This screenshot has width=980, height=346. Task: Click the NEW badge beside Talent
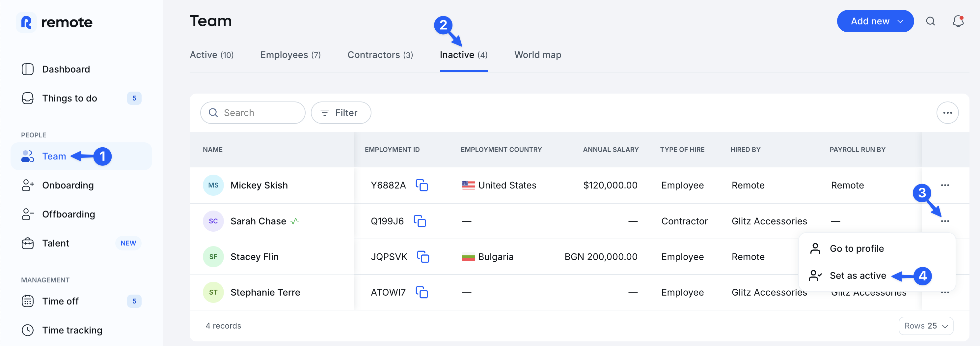(128, 243)
